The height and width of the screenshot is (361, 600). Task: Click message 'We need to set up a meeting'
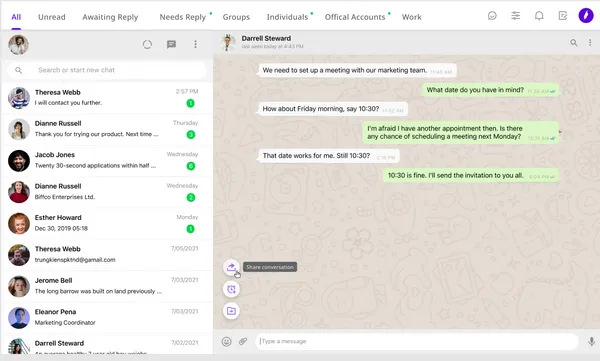pyautogui.click(x=357, y=70)
